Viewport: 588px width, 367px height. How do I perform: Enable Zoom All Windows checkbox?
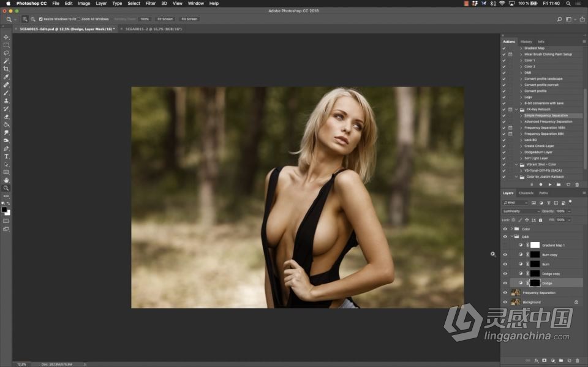click(x=79, y=19)
